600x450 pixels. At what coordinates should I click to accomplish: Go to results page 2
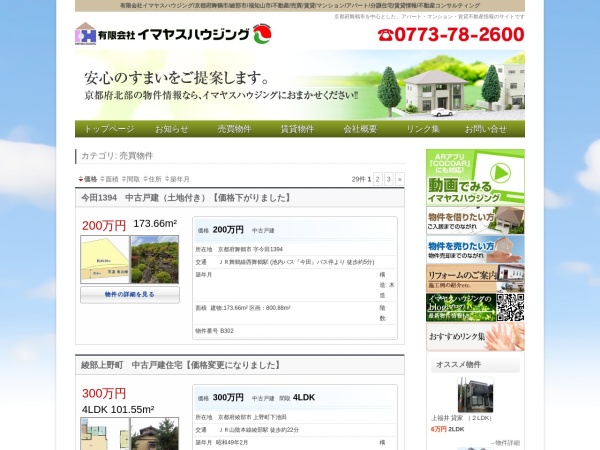click(x=378, y=179)
